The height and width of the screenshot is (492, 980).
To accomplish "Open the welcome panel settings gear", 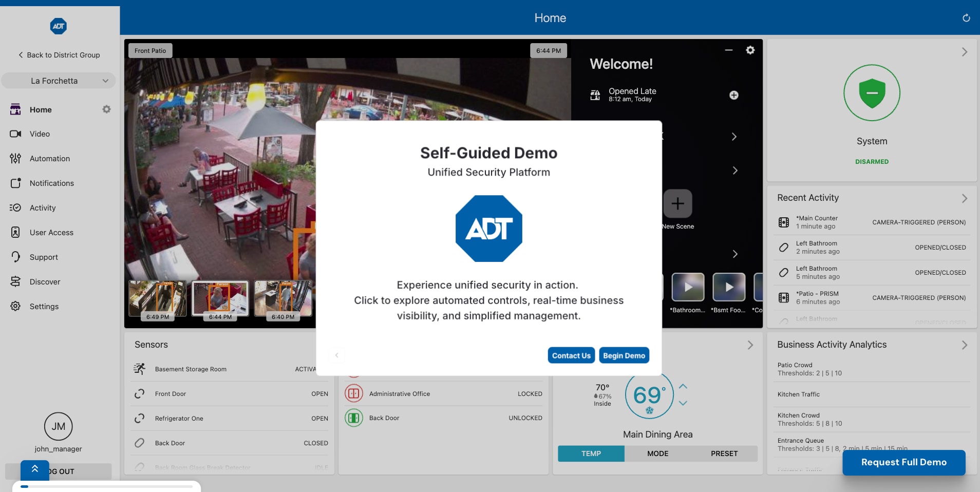I will pos(750,50).
